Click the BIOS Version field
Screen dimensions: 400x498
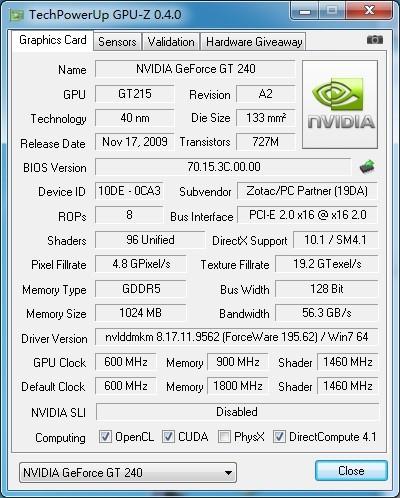coord(223,167)
